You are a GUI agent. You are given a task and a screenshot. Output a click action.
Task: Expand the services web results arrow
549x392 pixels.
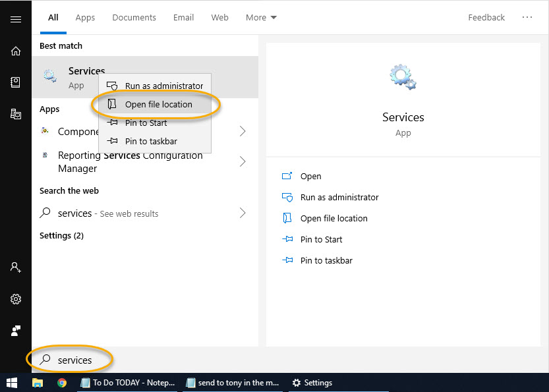click(x=243, y=213)
